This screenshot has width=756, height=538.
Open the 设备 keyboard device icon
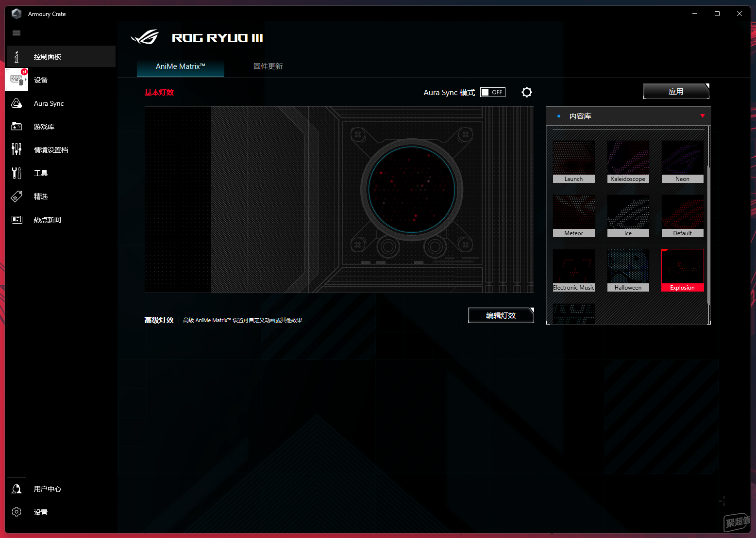[17, 80]
